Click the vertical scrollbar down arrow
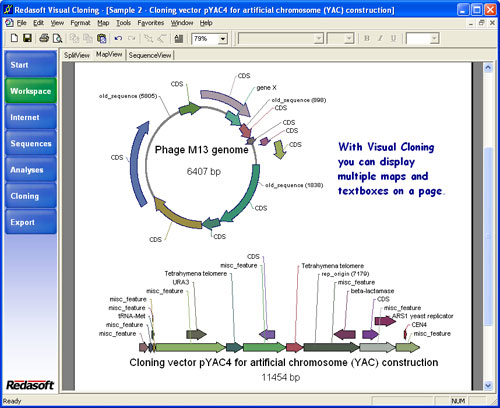 (x=488, y=385)
